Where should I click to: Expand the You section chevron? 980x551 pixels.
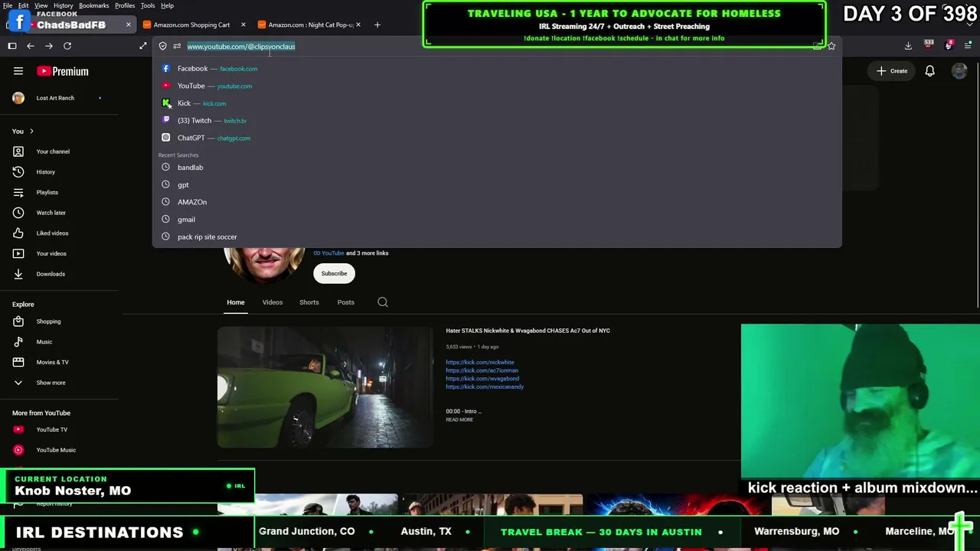click(31, 132)
